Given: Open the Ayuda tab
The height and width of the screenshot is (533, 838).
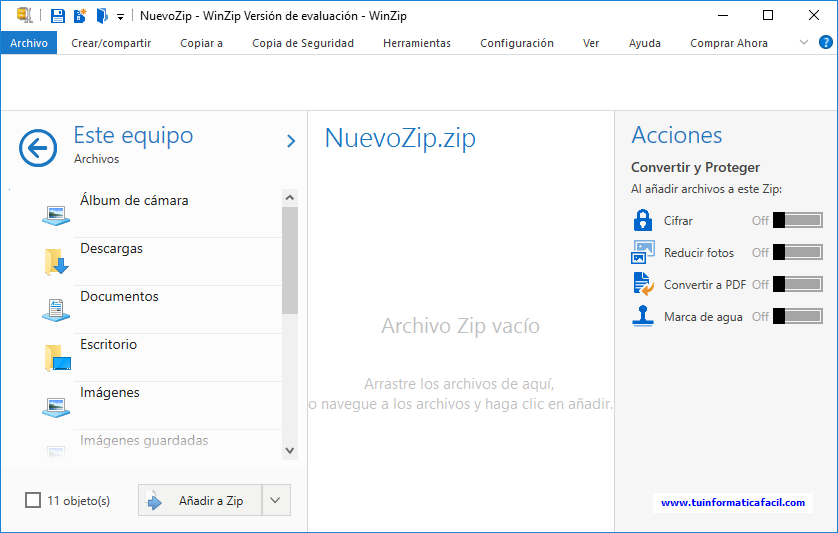Looking at the screenshot, I should tap(645, 43).
